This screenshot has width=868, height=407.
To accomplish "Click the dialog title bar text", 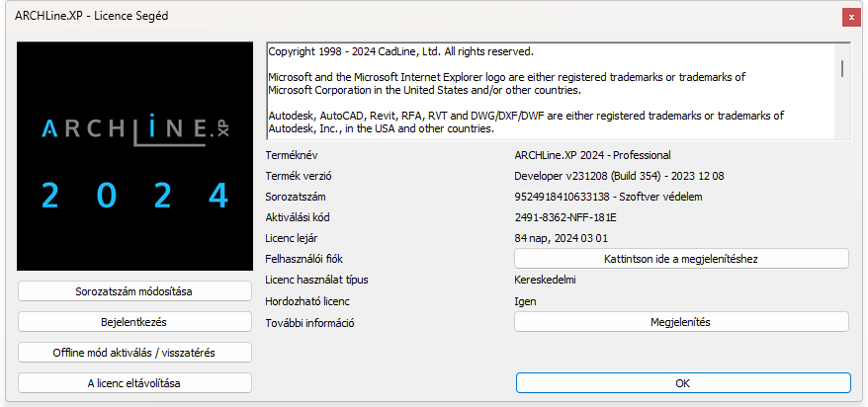I will click(x=91, y=16).
